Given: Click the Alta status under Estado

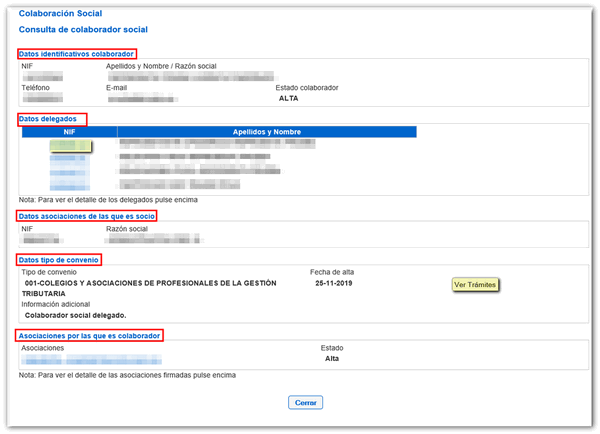Looking at the screenshot, I should (x=333, y=358).
